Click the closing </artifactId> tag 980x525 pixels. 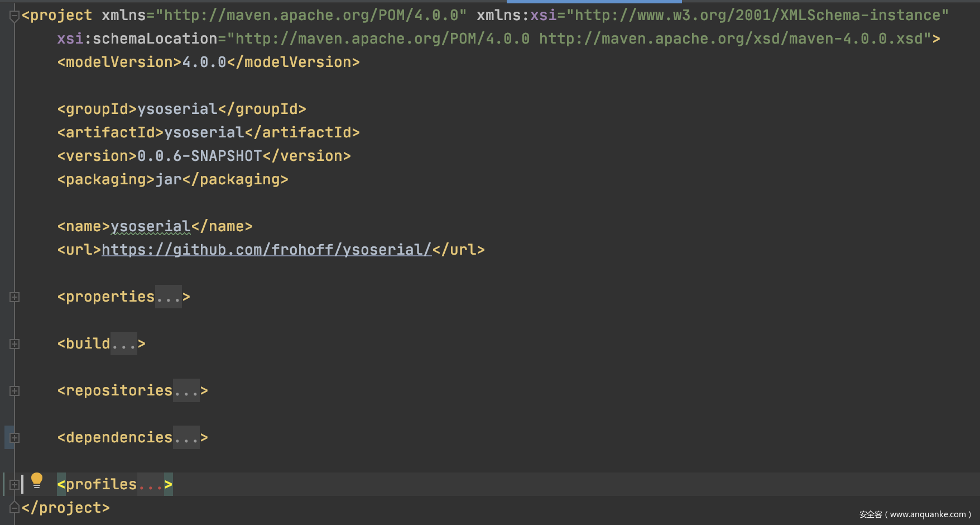click(x=302, y=132)
